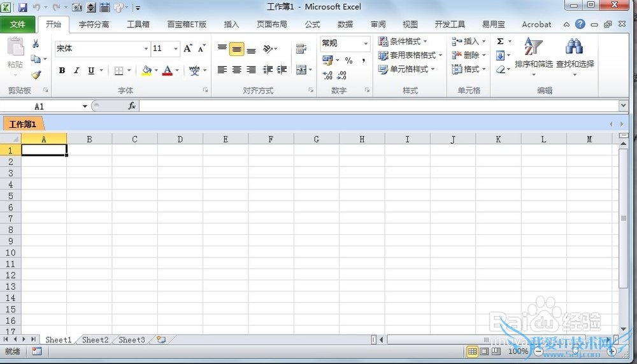
Task: Click the AutoSum sigma icon
Action: pos(501,41)
